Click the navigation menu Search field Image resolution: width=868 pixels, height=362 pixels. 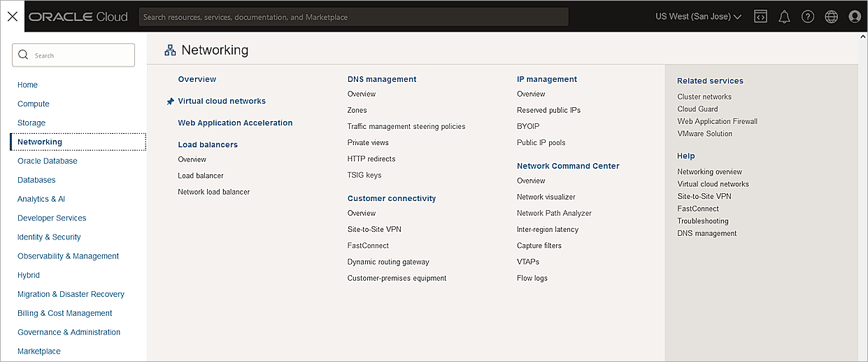point(73,55)
